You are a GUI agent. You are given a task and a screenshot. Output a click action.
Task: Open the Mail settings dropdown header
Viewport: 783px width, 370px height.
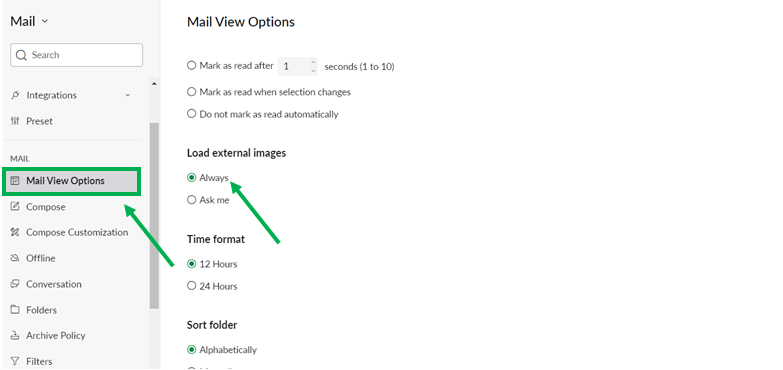29,21
